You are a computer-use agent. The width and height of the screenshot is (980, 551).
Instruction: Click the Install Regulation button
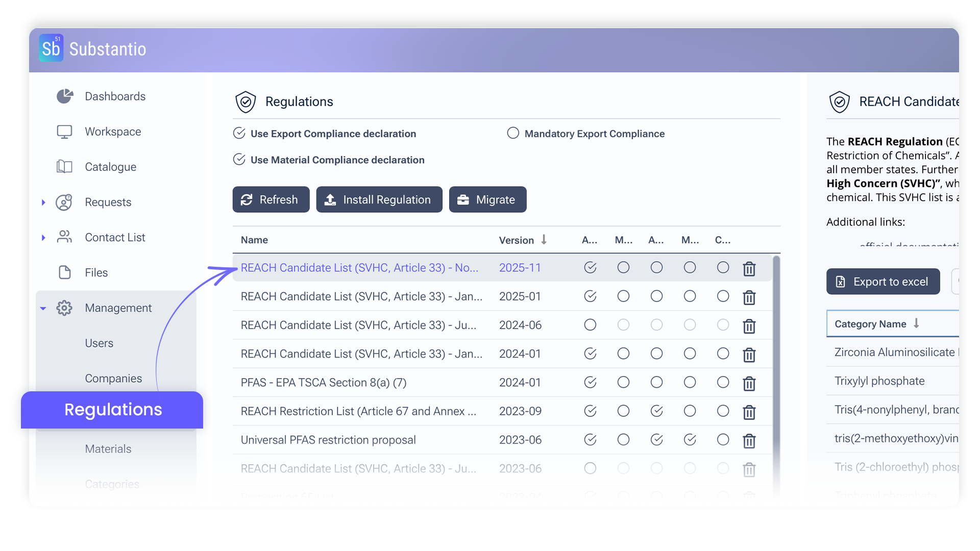click(379, 199)
